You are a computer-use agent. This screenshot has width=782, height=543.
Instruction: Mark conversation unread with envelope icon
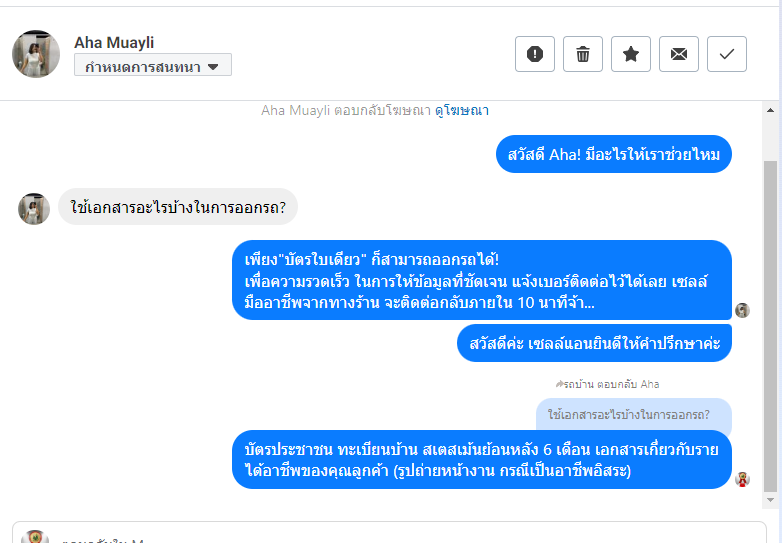pyautogui.click(x=679, y=54)
